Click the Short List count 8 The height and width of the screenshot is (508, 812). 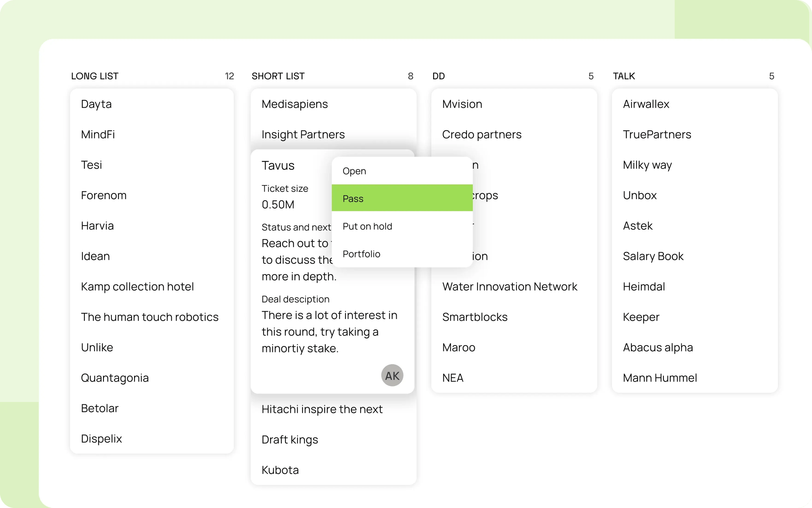[x=410, y=76]
